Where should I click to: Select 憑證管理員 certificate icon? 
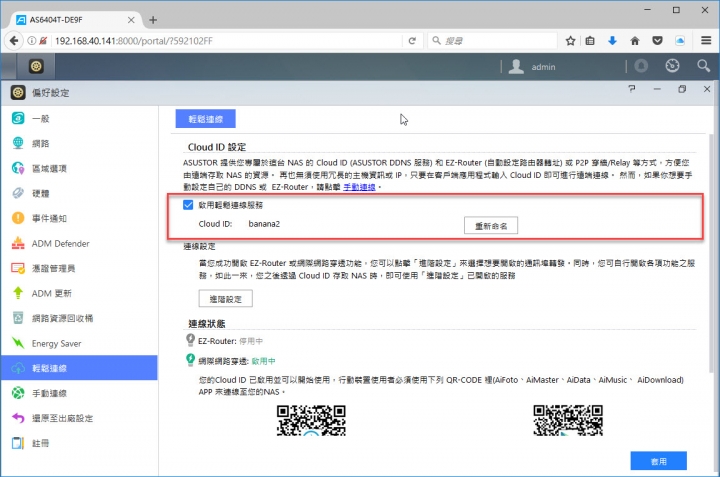tap(18, 268)
